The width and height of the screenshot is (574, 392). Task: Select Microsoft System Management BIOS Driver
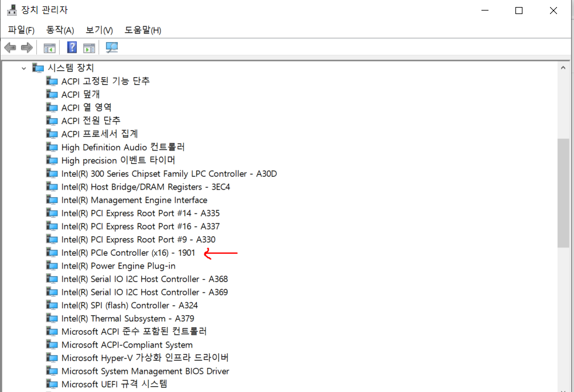(145, 371)
